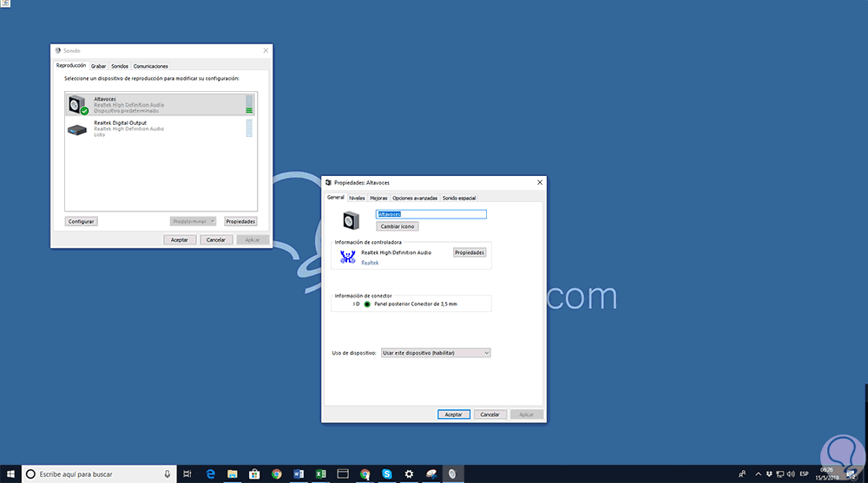Open the People icon in system tray
Image resolution: width=868 pixels, height=483 pixels.
pyautogui.click(x=742, y=474)
